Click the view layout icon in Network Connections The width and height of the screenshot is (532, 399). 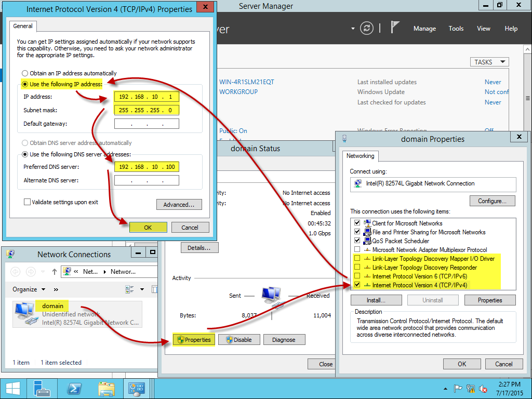click(x=129, y=289)
